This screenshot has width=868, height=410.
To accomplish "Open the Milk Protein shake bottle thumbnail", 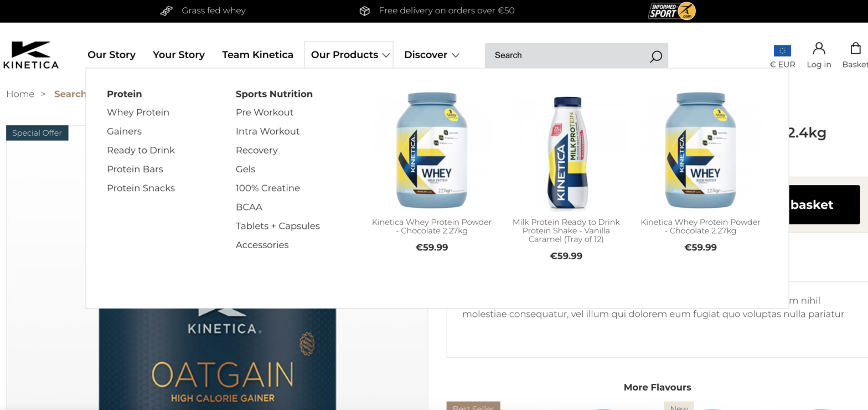I will point(566,154).
